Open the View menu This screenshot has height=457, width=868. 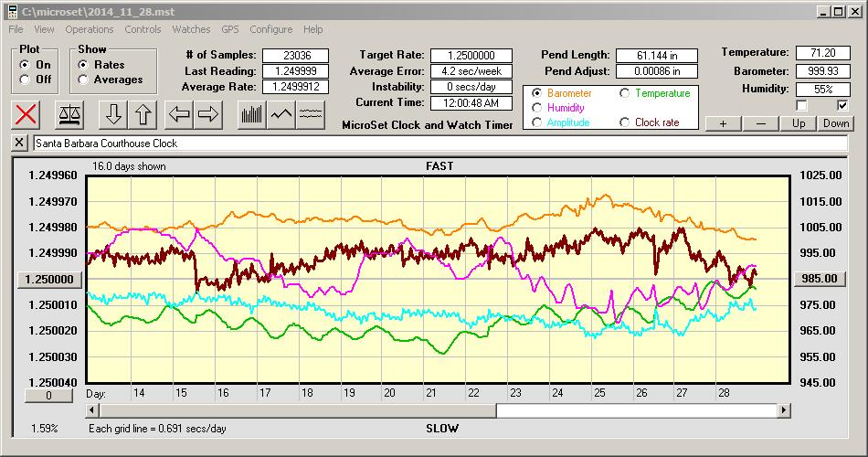[x=44, y=29]
